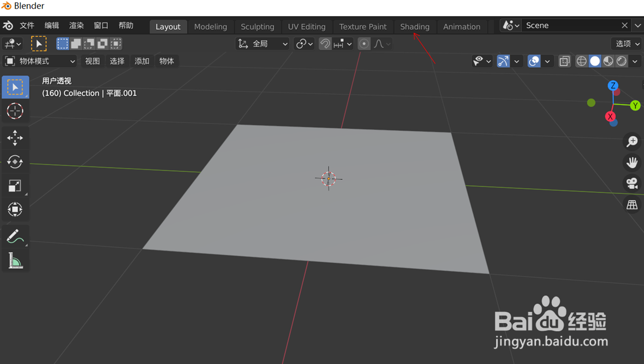Image resolution: width=644 pixels, height=364 pixels.
Task: Select the Move tool in the toolbar
Action: tap(15, 138)
